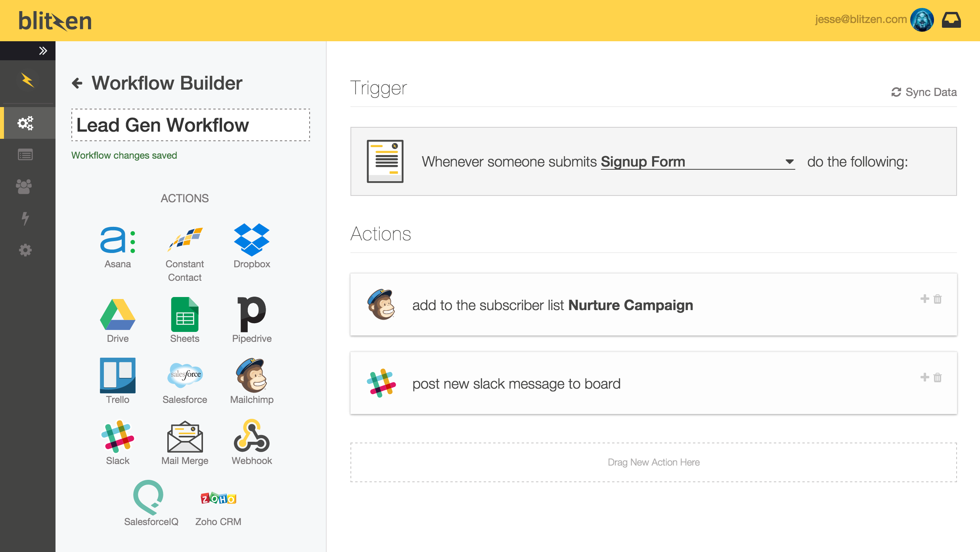Click the Asana action icon

[117, 240]
